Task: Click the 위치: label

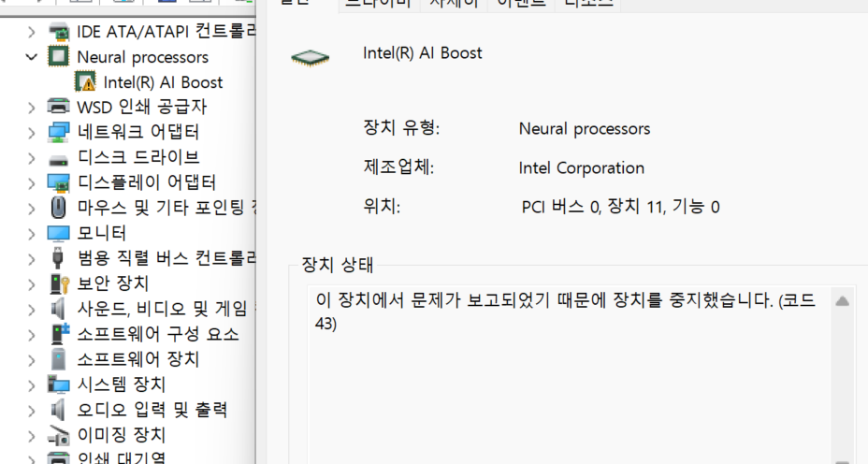Action: [382, 207]
